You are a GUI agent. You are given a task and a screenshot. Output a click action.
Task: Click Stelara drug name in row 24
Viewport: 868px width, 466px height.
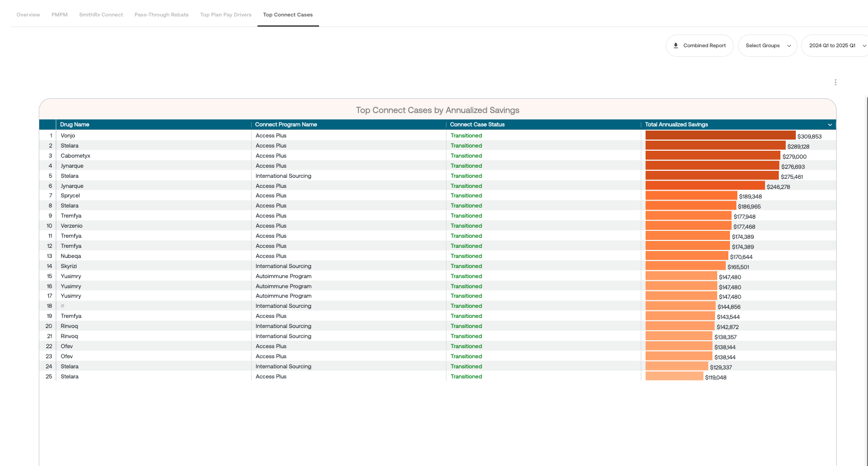(x=70, y=367)
